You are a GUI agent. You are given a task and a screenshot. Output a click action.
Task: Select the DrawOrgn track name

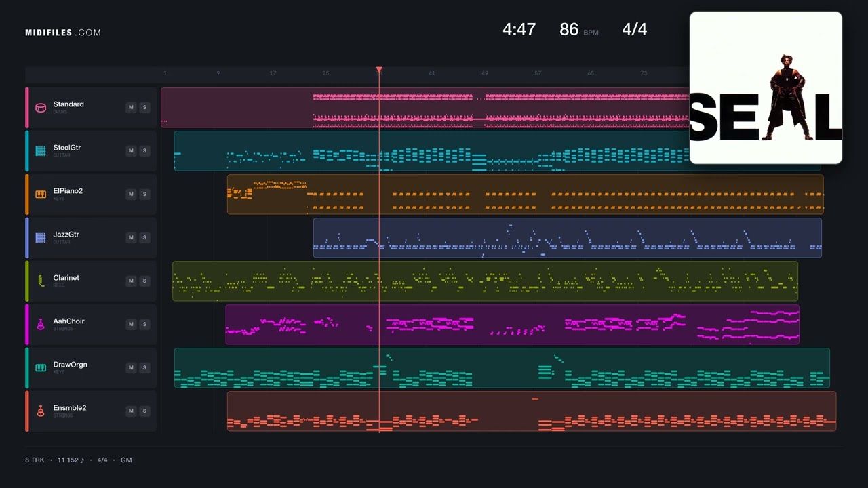tap(70, 365)
